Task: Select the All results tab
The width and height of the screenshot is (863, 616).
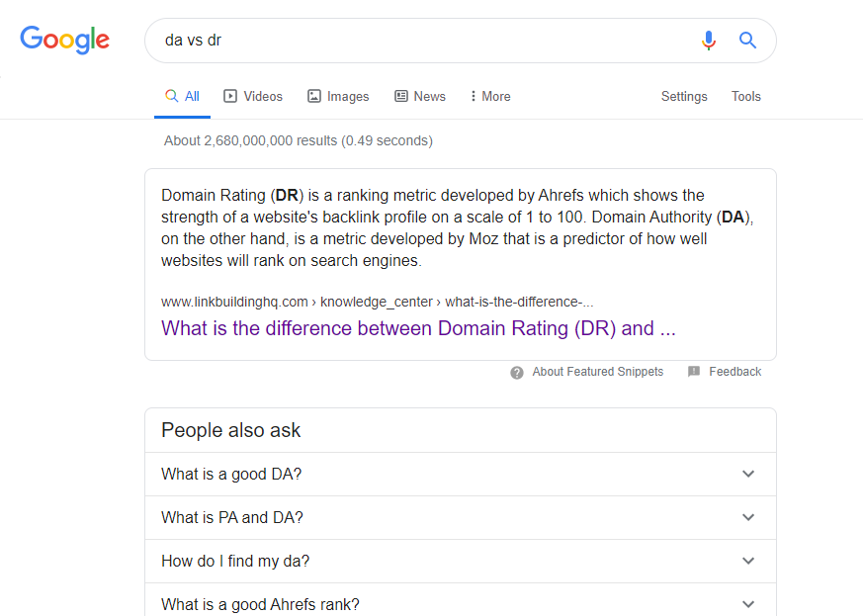Action: coord(182,96)
